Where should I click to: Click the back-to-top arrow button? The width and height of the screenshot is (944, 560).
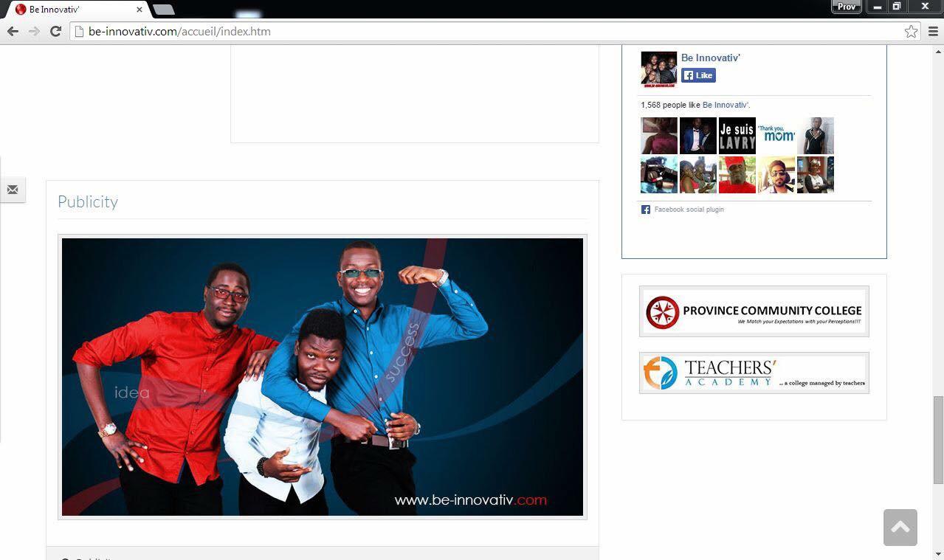coord(900,528)
